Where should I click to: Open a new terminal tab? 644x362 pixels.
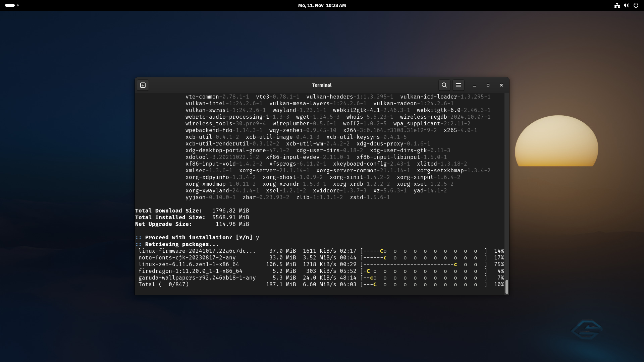(143, 85)
